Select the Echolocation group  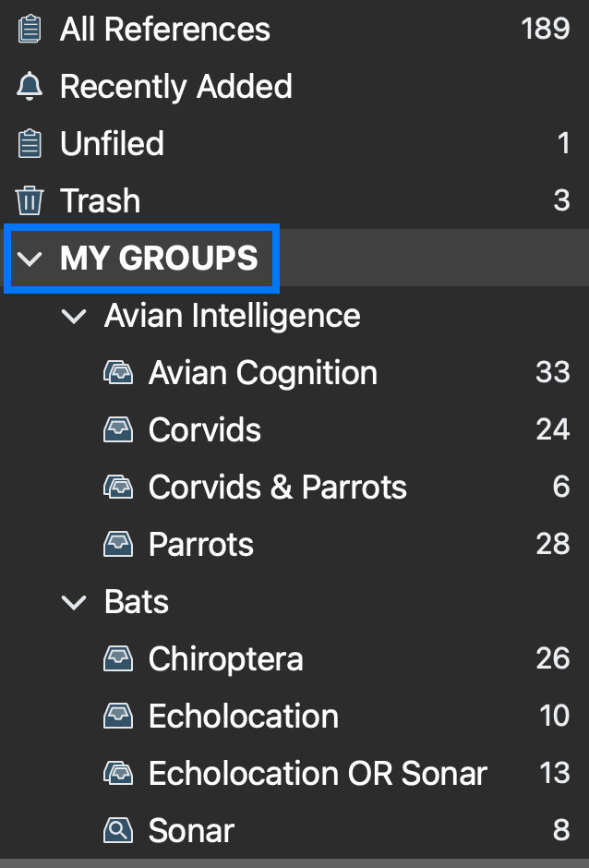click(x=243, y=717)
